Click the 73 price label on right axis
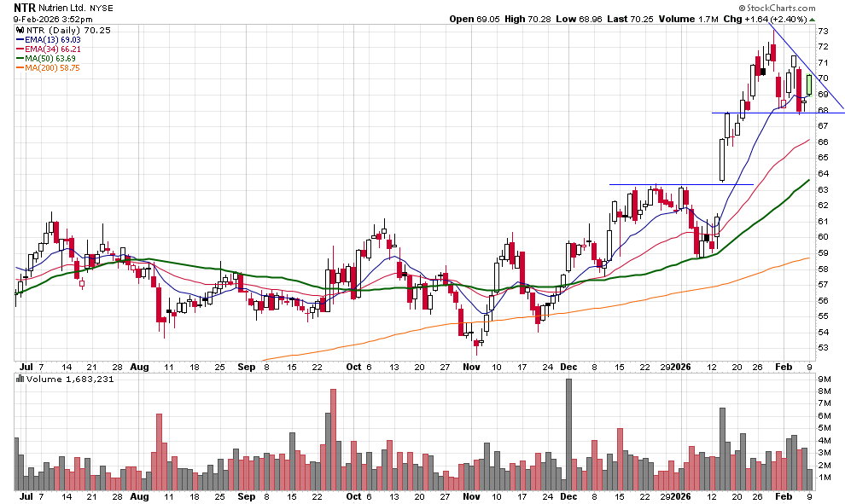The image size is (845, 504). [x=823, y=31]
